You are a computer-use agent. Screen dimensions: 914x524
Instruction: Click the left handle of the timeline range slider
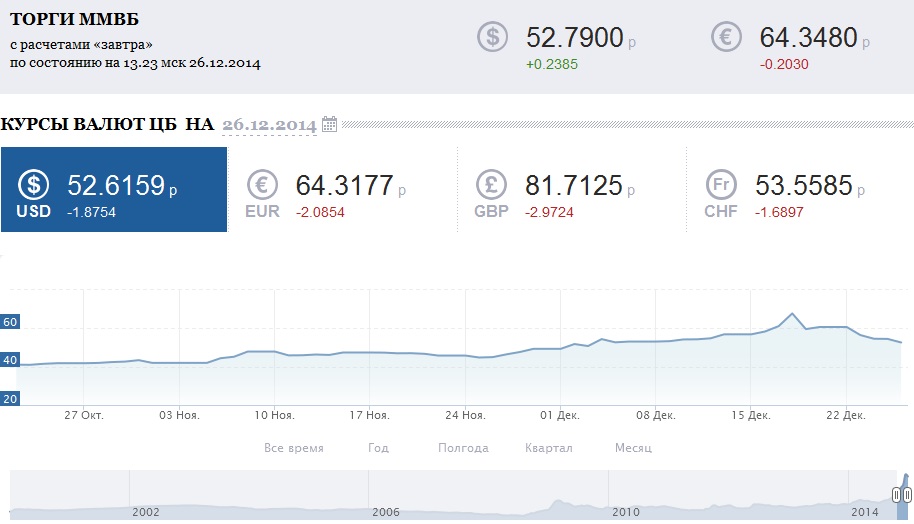pyautogui.click(x=897, y=495)
